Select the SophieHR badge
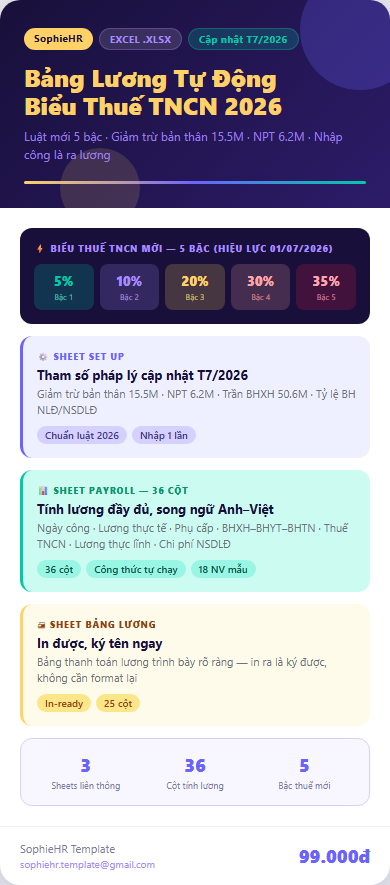 [x=59, y=39]
